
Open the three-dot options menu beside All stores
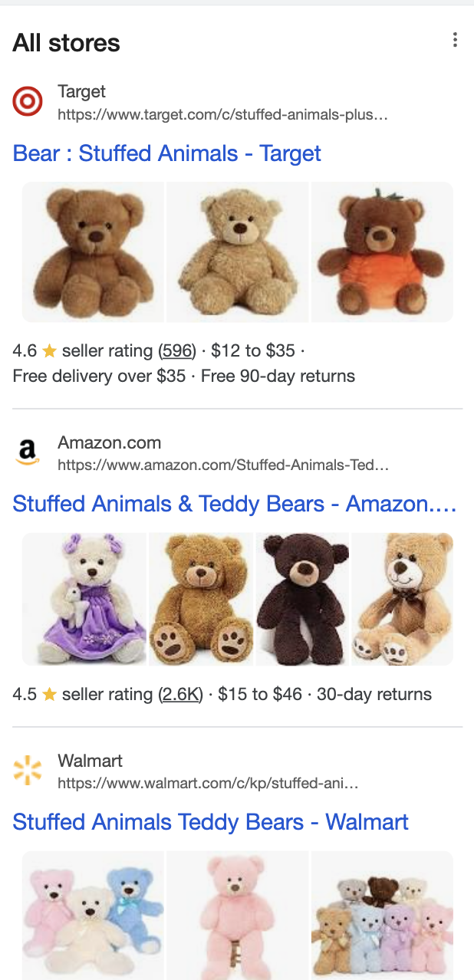[455, 41]
